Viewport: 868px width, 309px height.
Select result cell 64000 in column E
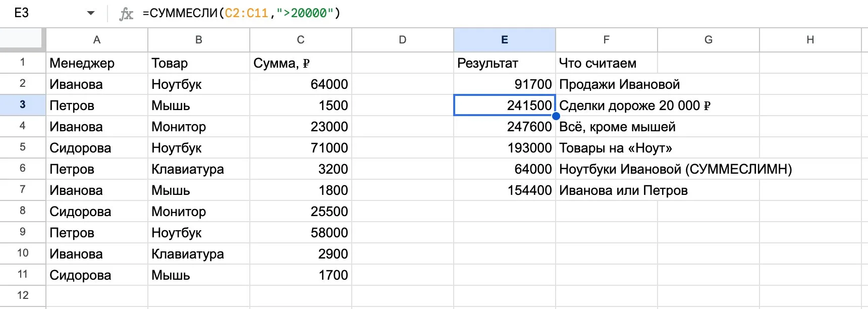tap(505, 169)
